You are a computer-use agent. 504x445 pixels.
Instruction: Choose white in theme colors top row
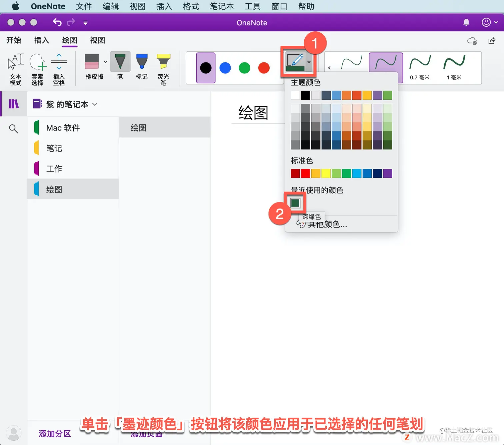click(295, 95)
